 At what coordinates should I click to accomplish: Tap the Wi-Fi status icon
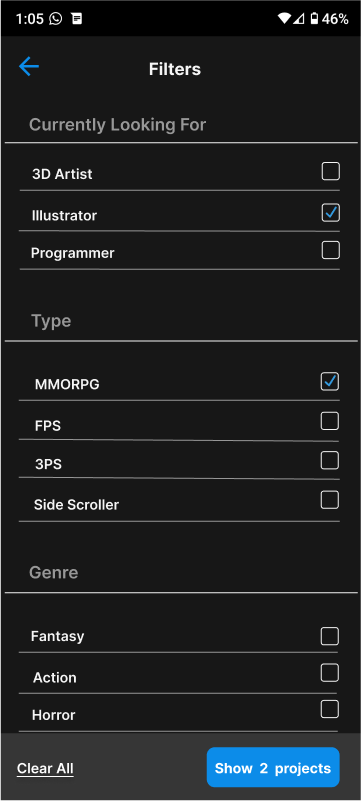coord(284,19)
